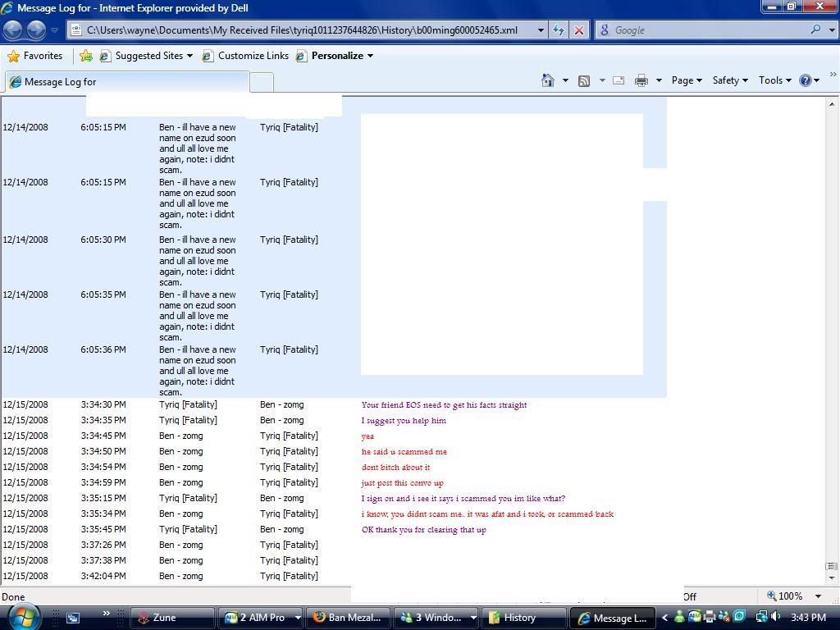Click the taskbar clock showing 3:43 PM
The width and height of the screenshot is (840, 630).
click(808, 618)
